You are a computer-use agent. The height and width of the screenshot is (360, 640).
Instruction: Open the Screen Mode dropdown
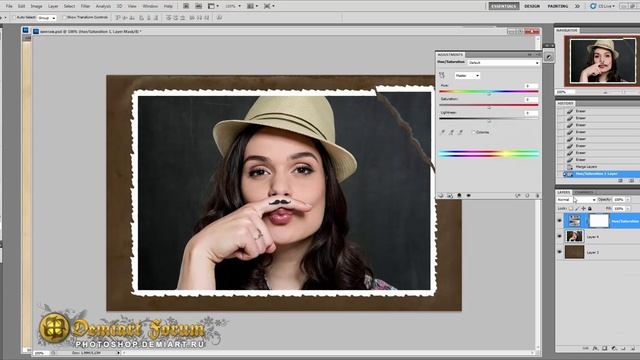click(269, 6)
